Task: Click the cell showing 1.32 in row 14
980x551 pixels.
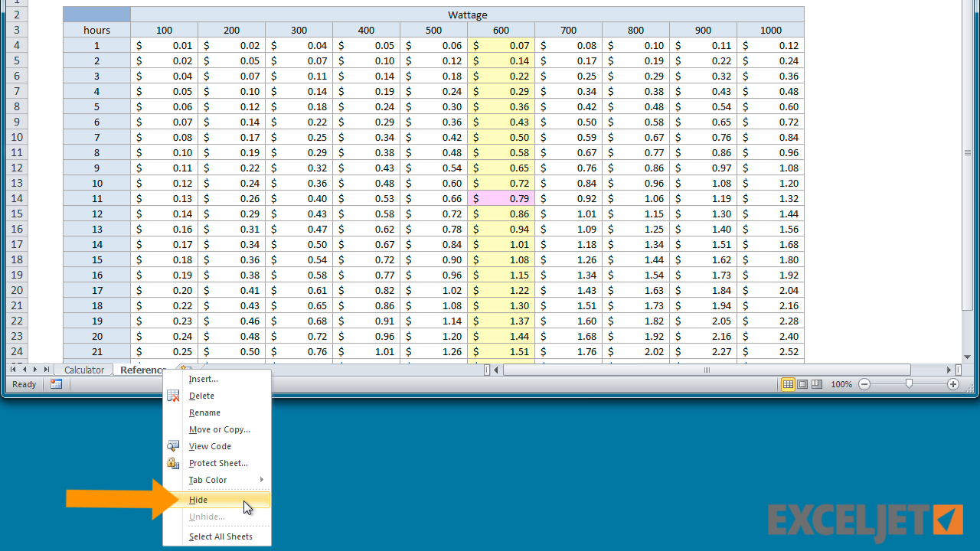Action: click(x=770, y=198)
